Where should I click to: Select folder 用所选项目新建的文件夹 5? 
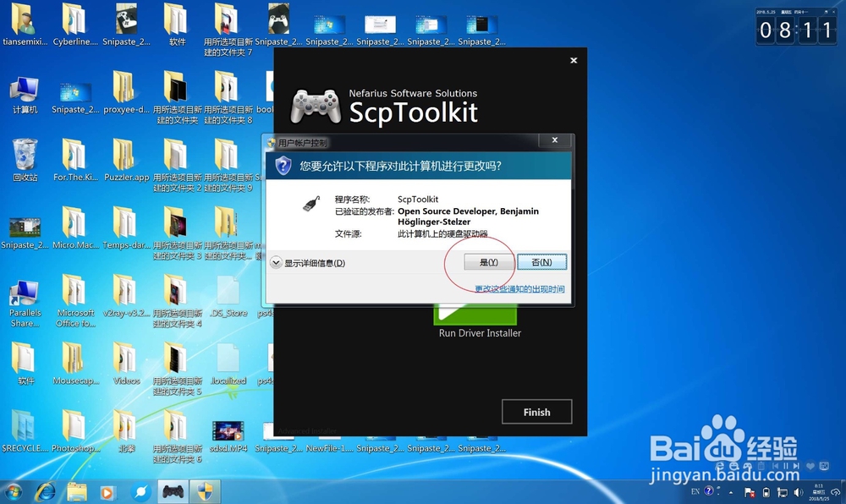click(x=177, y=370)
